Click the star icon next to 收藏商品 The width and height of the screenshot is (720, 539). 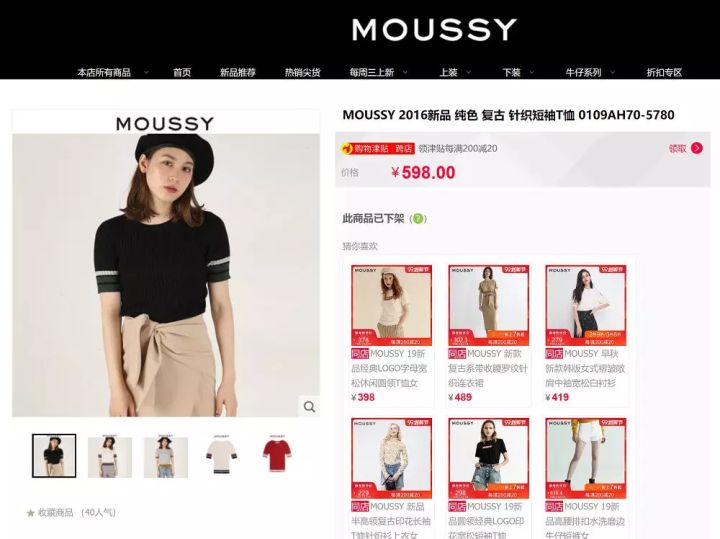[31, 513]
